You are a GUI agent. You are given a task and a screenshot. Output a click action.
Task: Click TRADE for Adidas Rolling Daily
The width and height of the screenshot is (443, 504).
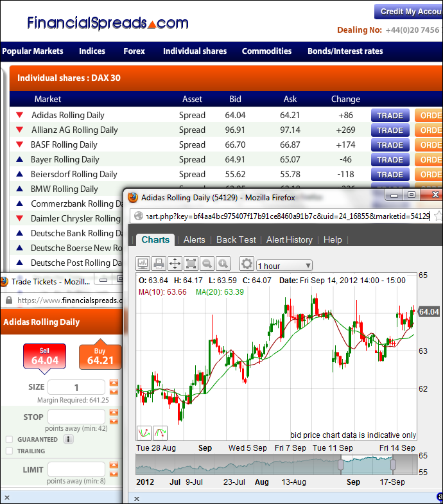pos(390,116)
